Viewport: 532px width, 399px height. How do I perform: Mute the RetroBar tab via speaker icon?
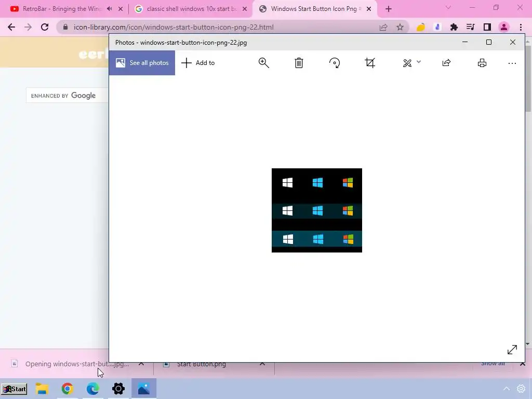[109, 9]
